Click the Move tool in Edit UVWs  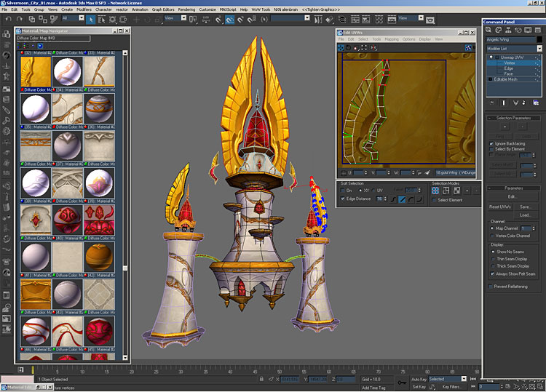pyautogui.click(x=341, y=47)
